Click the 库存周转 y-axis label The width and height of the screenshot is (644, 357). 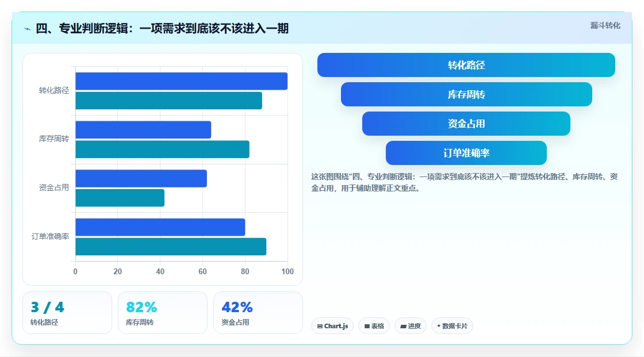[x=54, y=139]
